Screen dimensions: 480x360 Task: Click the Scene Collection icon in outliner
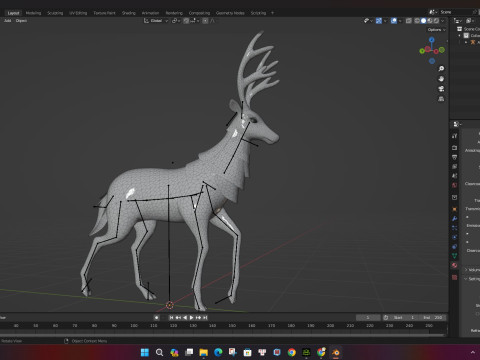tap(460, 29)
